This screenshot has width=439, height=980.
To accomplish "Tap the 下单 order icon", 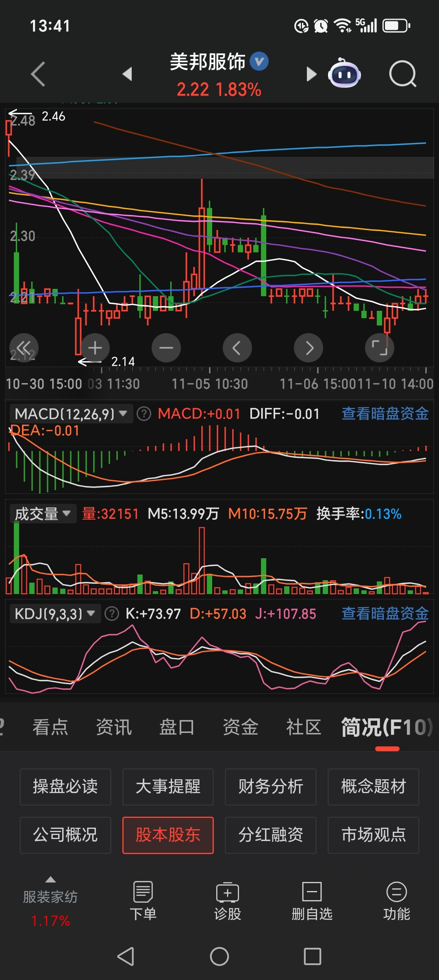I will click(x=143, y=901).
